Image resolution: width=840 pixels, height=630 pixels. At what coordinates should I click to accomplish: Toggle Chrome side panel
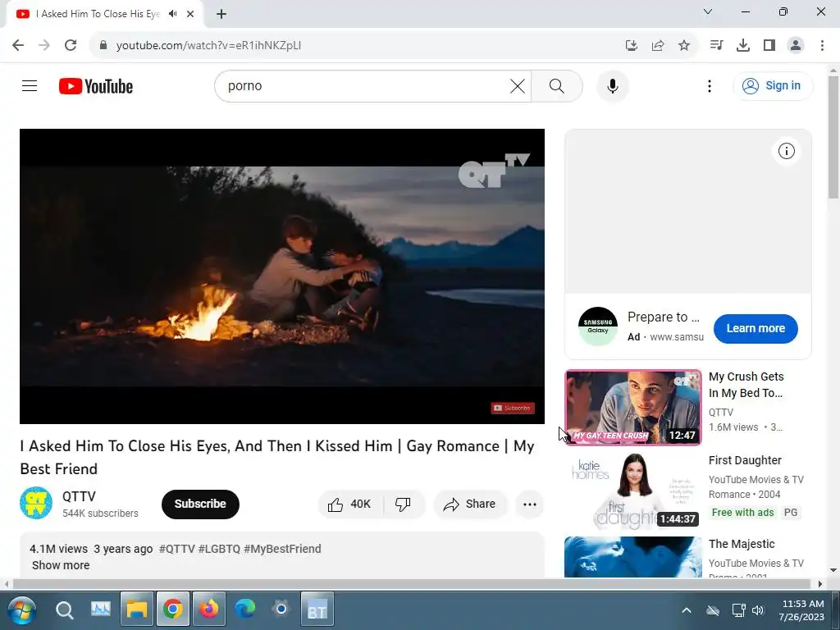pyautogui.click(x=769, y=46)
